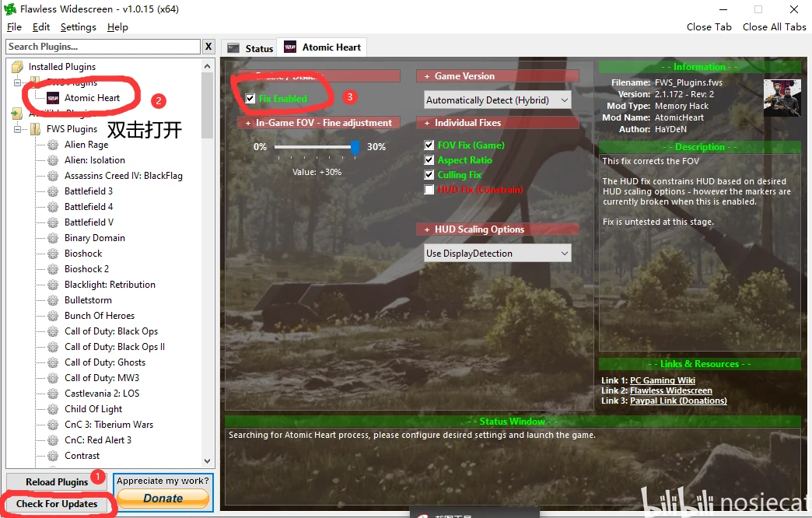Open the Edit menu
The width and height of the screenshot is (812, 518).
click(41, 27)
